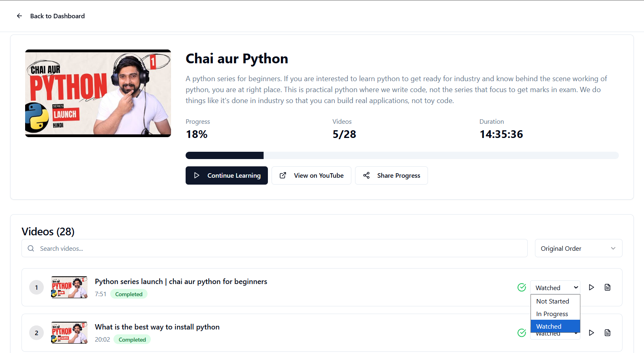This screenshot has width=644, height=353.
Task: Click green check icon for Python series launch
Action: click(x=522, y=287)
